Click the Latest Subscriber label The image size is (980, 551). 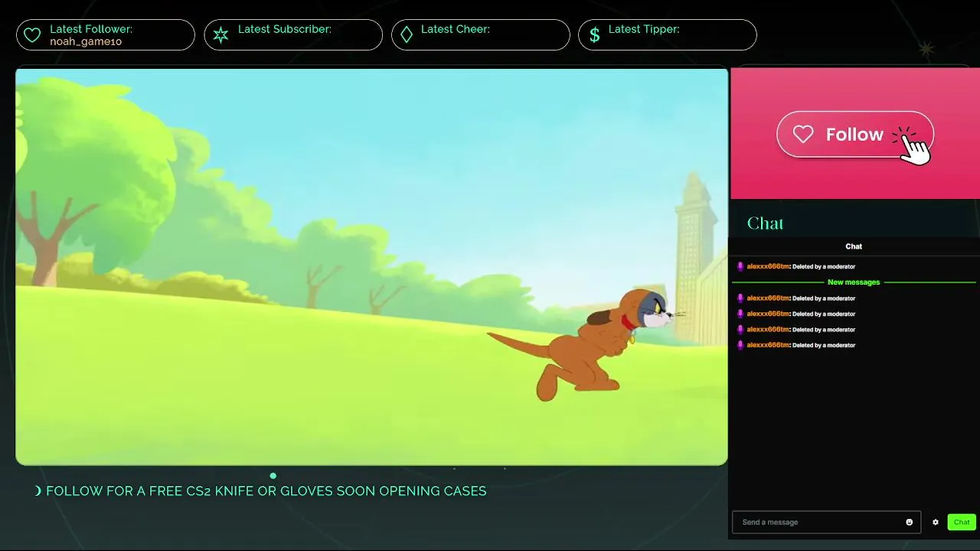coord(285,29)
